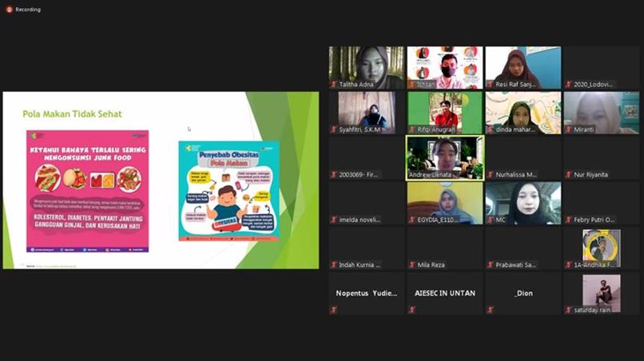Click the _Dion participant tile
Image resolution: width=644 pixels, height=361 pixels.
523,293
